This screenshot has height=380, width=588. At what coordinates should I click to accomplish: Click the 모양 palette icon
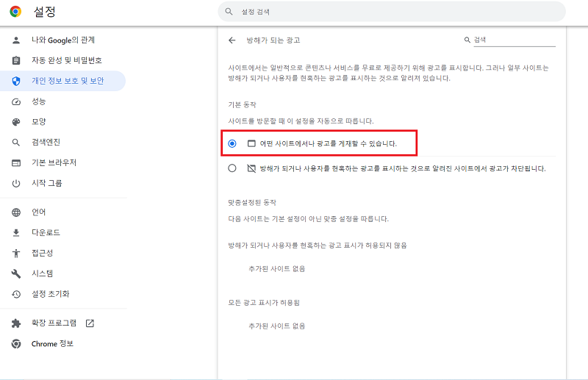pyautogui.click(x=16, y=122)
